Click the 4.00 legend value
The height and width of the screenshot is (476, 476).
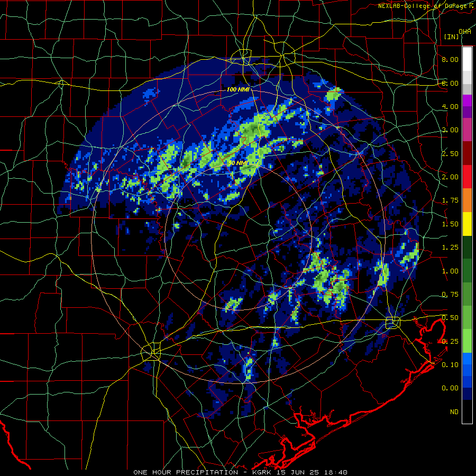coord(450,106)
